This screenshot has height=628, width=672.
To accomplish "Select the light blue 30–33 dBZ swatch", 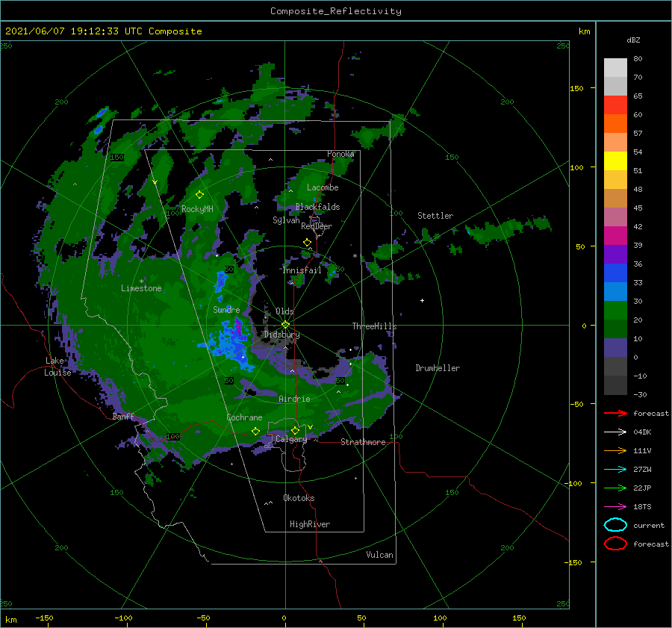I will pos(615,291).
